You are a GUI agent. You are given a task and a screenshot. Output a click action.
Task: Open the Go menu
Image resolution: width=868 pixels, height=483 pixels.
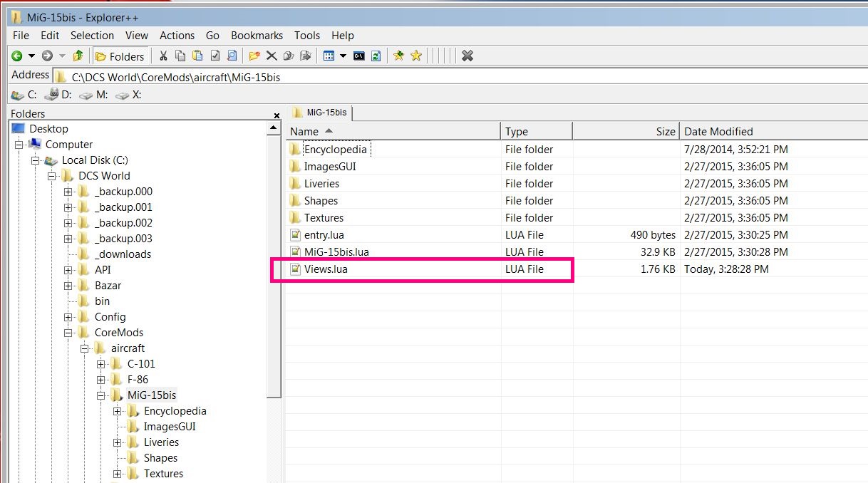(x=212, y=35)
